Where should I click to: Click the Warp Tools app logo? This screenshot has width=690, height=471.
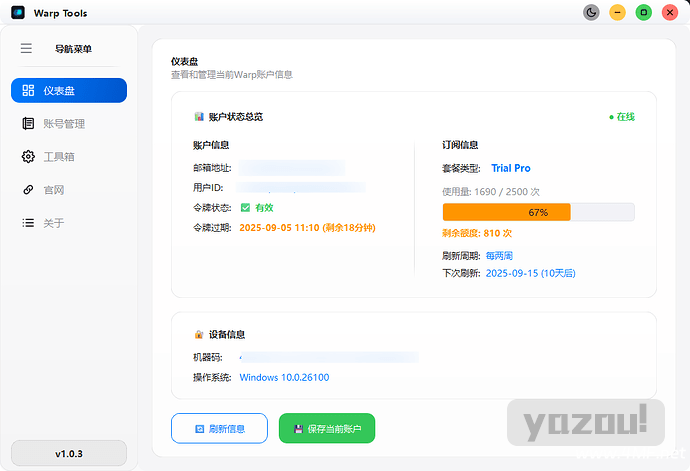pos(18,12)
